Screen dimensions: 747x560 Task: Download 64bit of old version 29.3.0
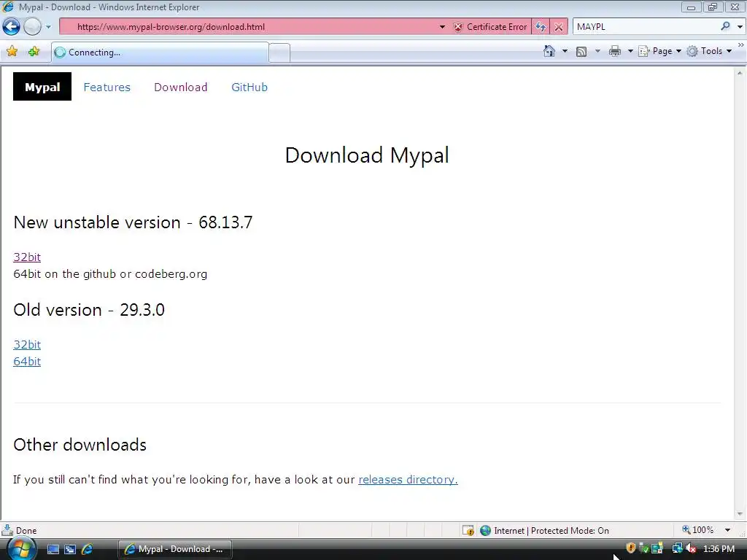27,362
